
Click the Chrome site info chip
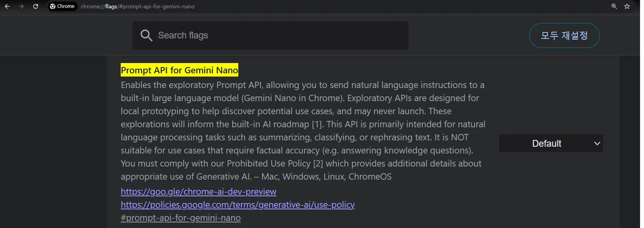coord(62,6)
